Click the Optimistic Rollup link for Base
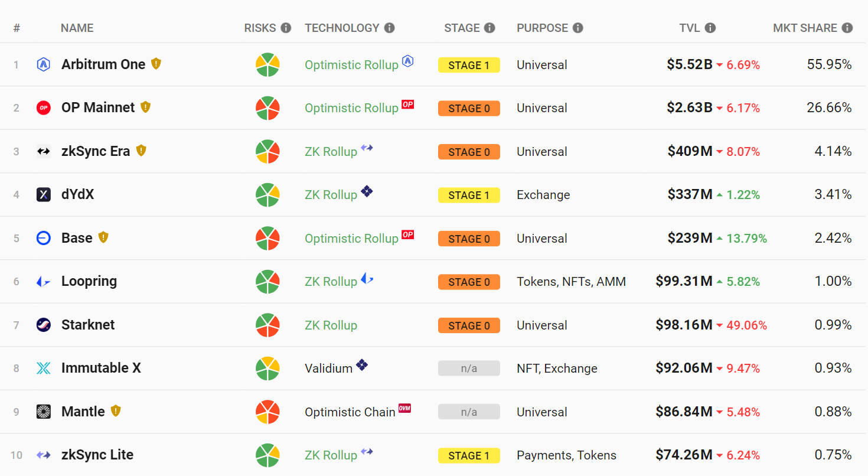 click(351, 239)
